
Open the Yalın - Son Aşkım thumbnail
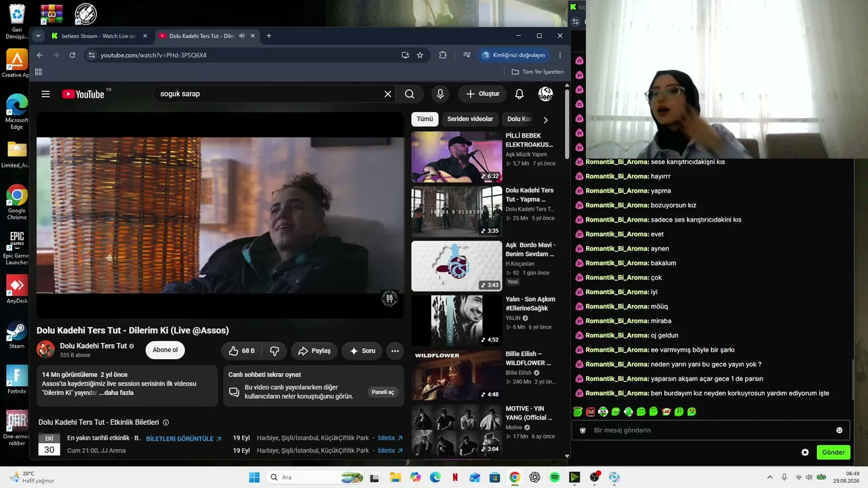[456, 321]
